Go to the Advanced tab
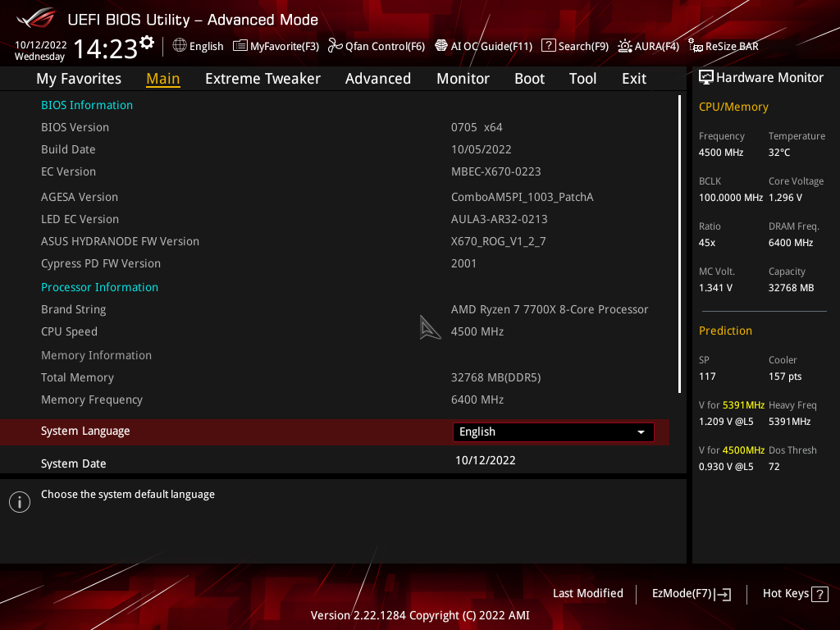Image resolution: width=840 pixels, height=630 pixels. coord(377,79)
